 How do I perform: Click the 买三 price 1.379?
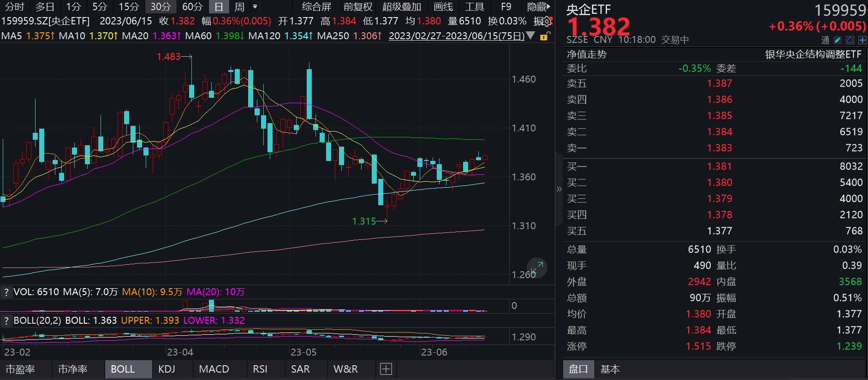point(719,199)
